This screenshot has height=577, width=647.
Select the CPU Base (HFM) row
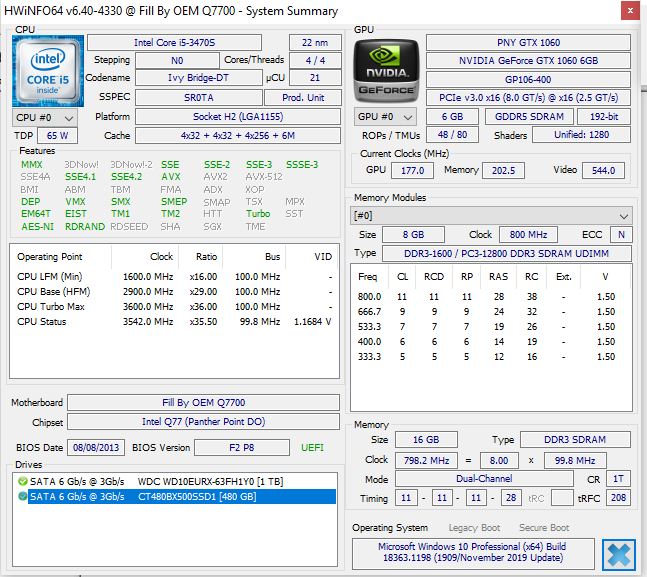(174, 291)
